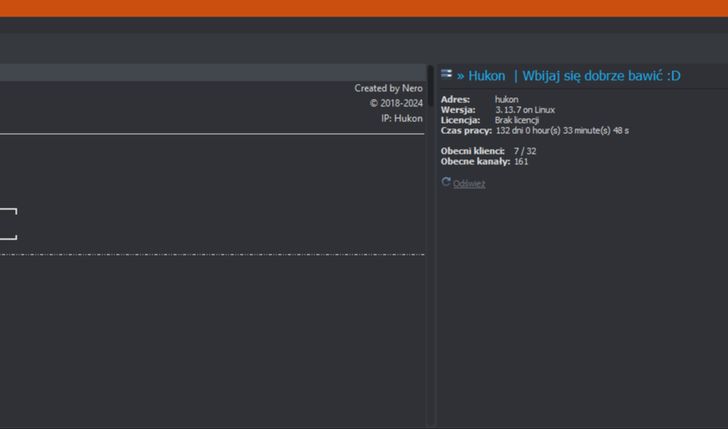
Task: Click the white bracket box in channel tree
Action: [x=9, y=224]
